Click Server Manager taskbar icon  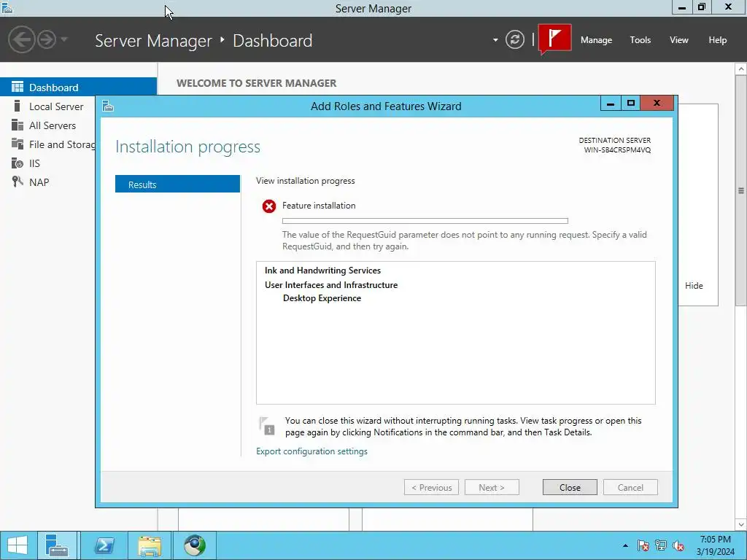(57, 545)
